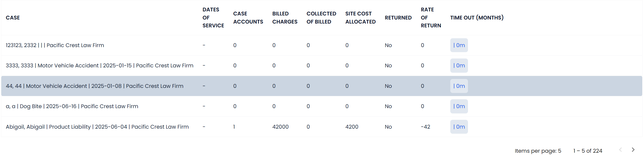Click the 0m badge on the highlighted 44 row
The image size is (644, 157).
coord(459,86)
